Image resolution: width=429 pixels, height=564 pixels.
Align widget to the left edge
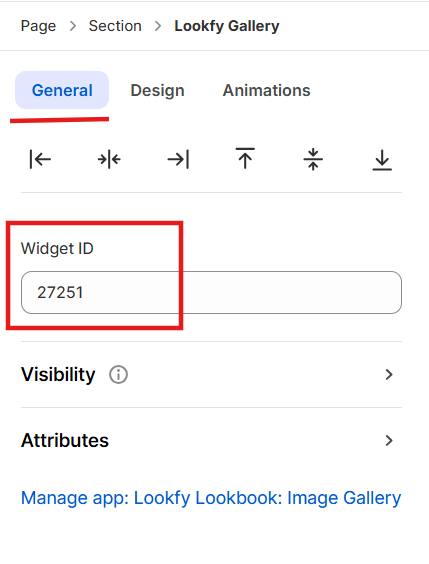[40, 159]
